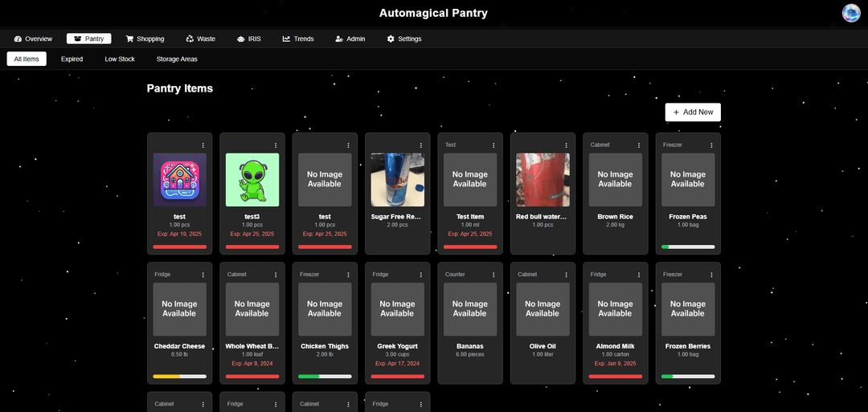Viewport: 868px width, 412px height.
Task: Click Brown Rice's No Image placeholder
Action: (x=616, y=180)
